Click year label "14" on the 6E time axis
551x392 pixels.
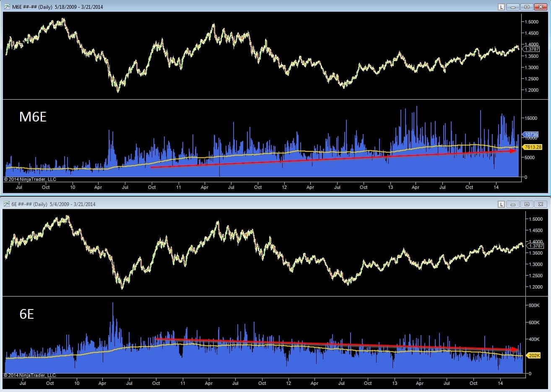(x=500, y=383)
